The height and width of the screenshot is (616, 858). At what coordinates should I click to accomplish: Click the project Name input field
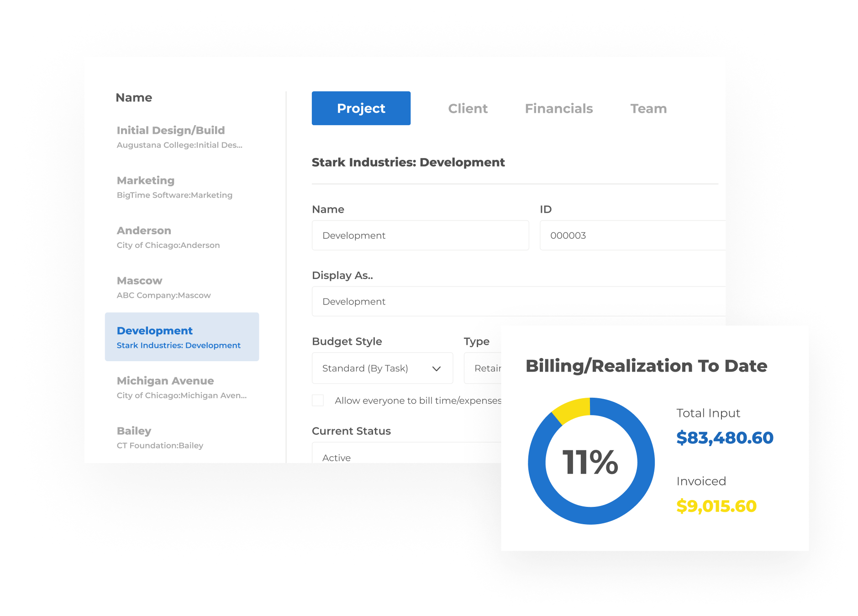[420, 235]
